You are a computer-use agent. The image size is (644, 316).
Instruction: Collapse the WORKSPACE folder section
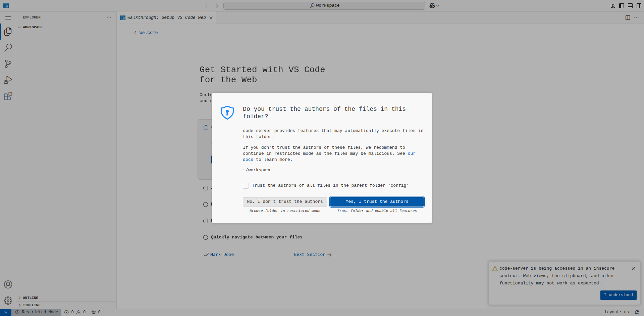point(66,27)
